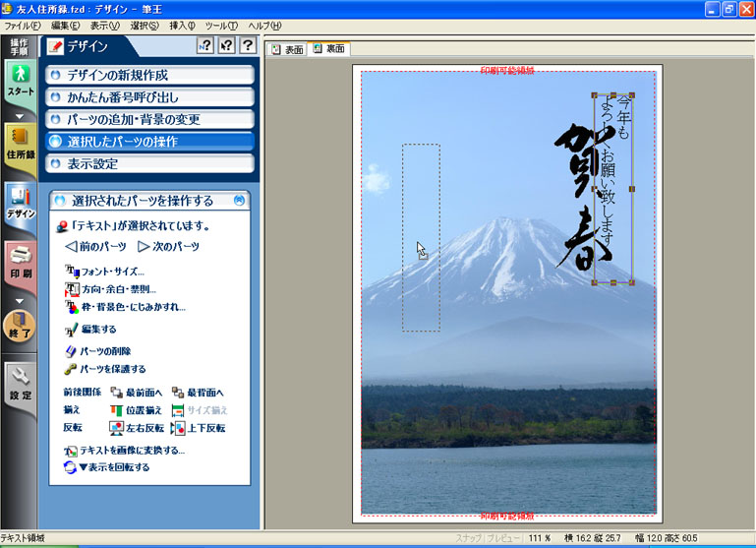
Task: Click 最前面へ bring to front
Action: click(136, 392)
